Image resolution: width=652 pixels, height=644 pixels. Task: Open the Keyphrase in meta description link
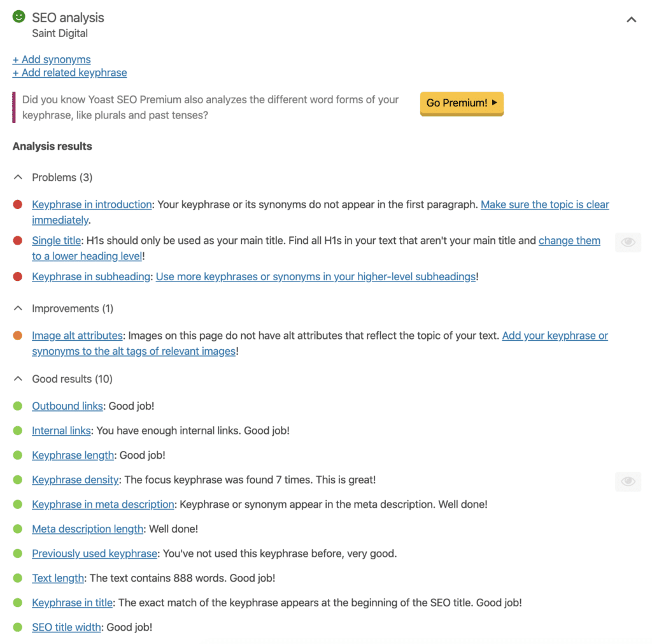pyautogui.click(x=103, y=504)
